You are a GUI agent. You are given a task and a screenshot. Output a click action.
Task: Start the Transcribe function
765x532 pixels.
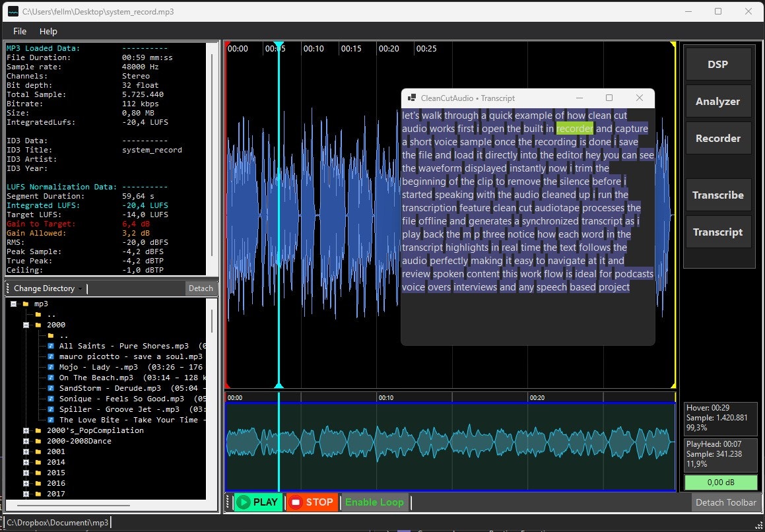[718, 195]
